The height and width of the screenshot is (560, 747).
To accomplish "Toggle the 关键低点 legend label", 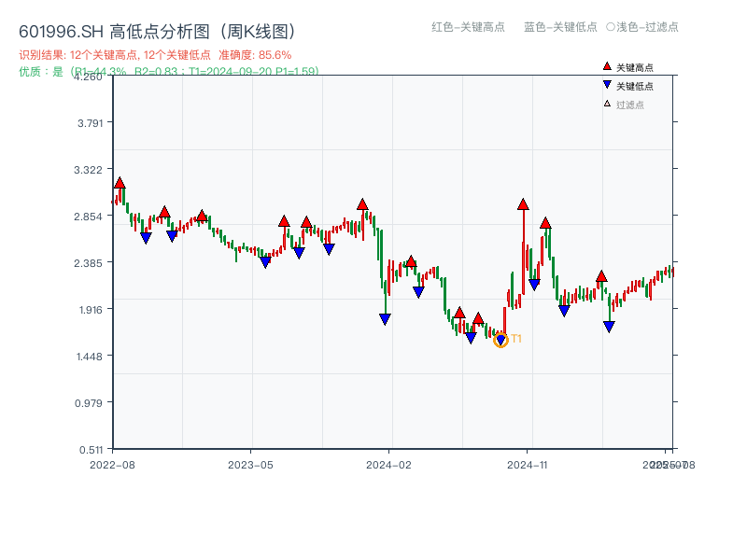I will pos(635,86).
